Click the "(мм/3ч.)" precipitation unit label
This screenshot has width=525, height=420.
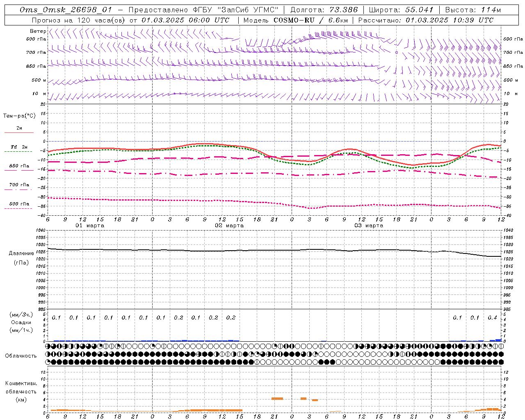21,315
